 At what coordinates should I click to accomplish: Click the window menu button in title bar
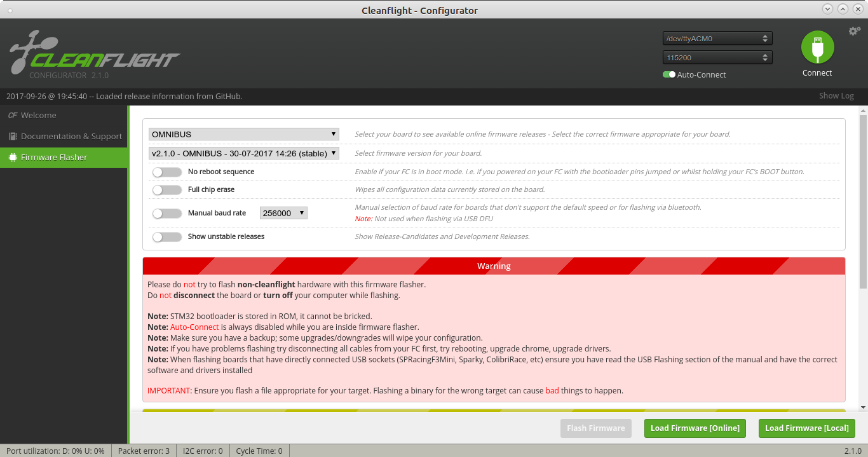click(10, 10)
